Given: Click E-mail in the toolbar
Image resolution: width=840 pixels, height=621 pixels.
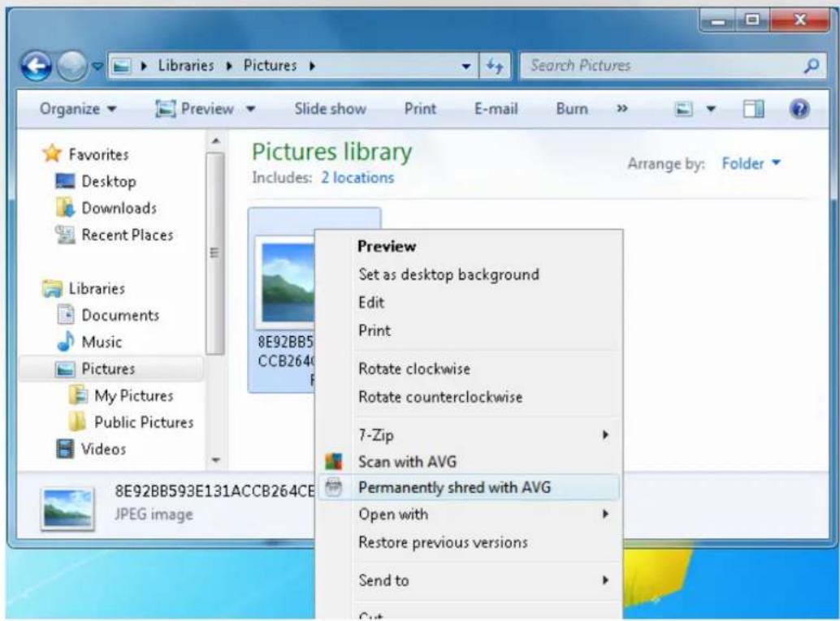Looking at the screenshot, I should [496, 110].
